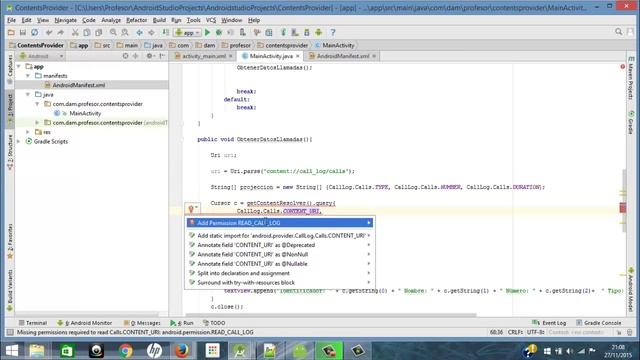Screen dimensions: 640x360
Task: Click Redo arrow in toolbar
Action: click(60, 32)
